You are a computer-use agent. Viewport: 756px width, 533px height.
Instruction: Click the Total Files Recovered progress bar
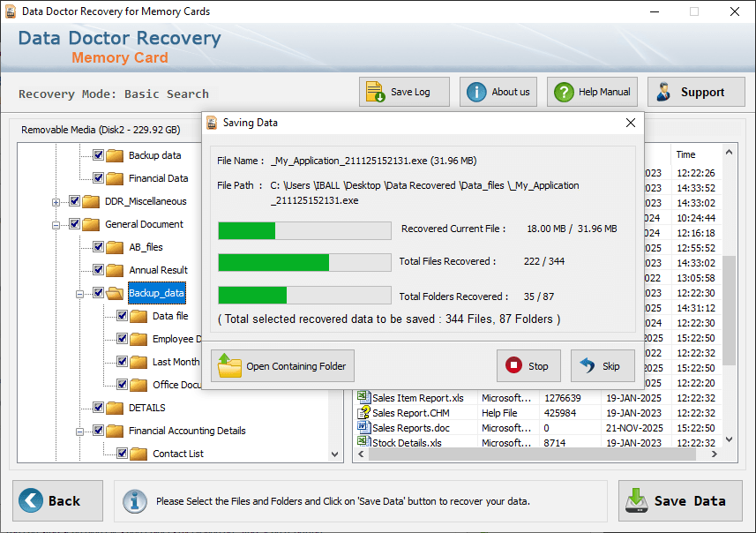click(304, 263)
